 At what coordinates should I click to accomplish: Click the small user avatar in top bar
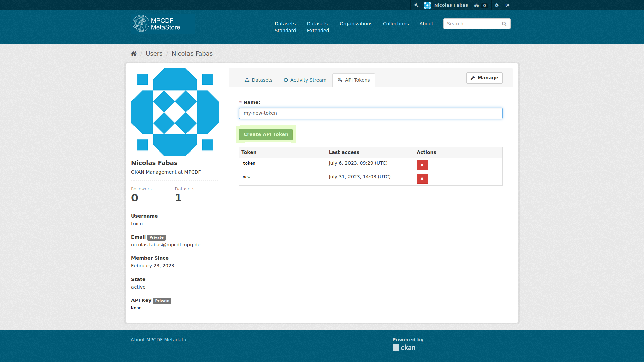click(428, 5)
